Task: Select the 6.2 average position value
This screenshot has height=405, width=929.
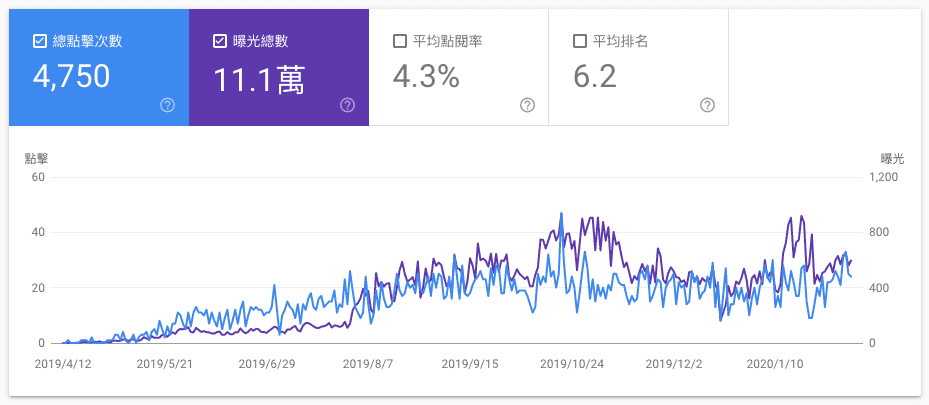Action: (596, 77)
